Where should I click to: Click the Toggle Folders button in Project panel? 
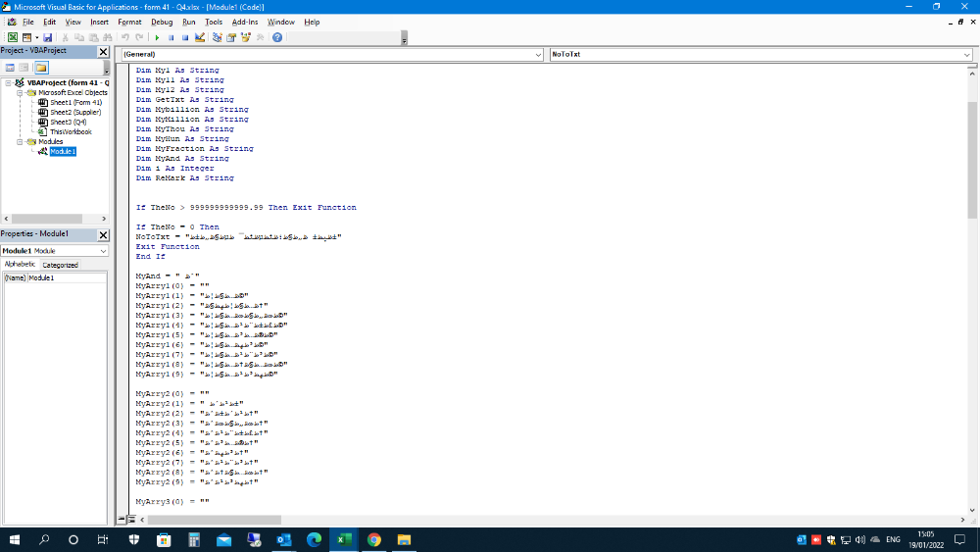click(x=41, y=68)
